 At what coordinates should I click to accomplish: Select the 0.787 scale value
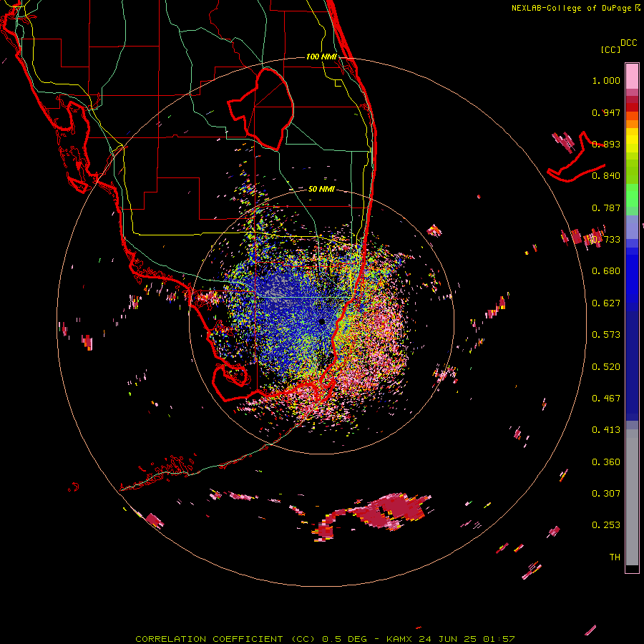tap(606, 208)
